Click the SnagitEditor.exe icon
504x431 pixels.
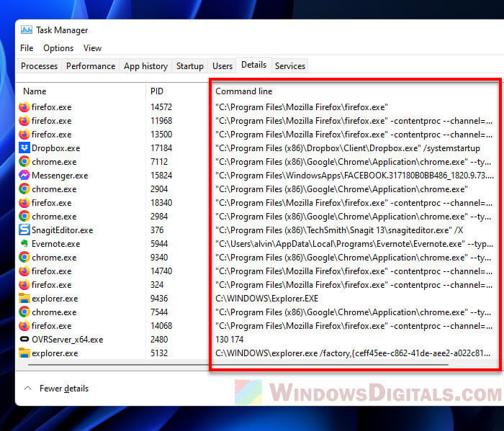coord(24,230)
